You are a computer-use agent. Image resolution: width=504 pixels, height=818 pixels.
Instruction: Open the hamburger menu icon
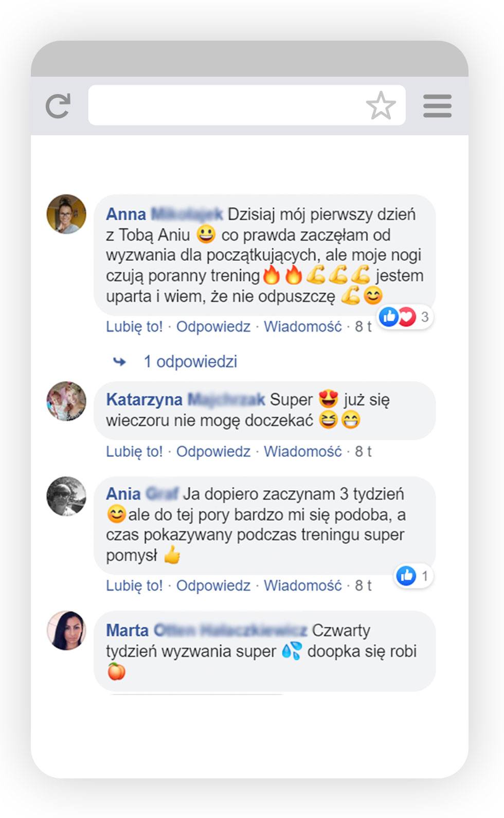437,106
